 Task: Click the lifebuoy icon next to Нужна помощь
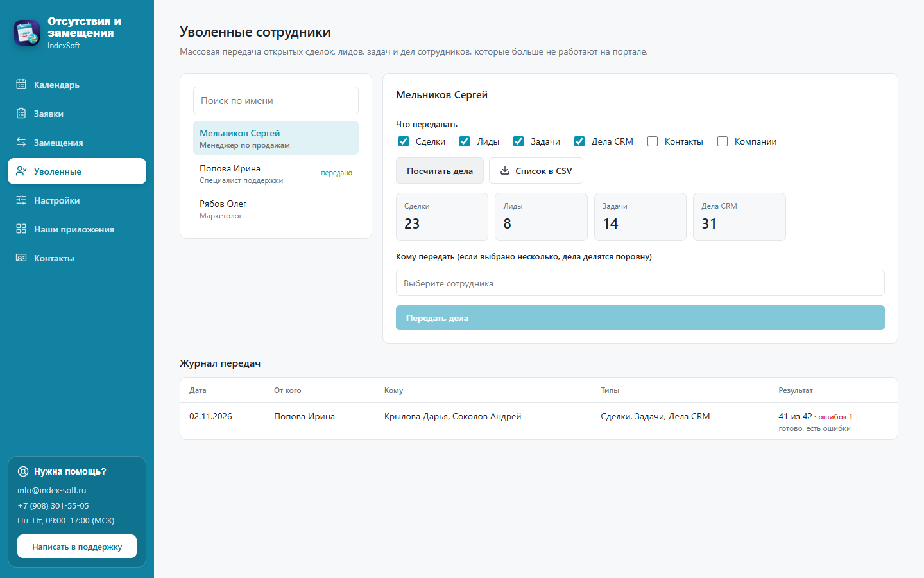(23, 471)
